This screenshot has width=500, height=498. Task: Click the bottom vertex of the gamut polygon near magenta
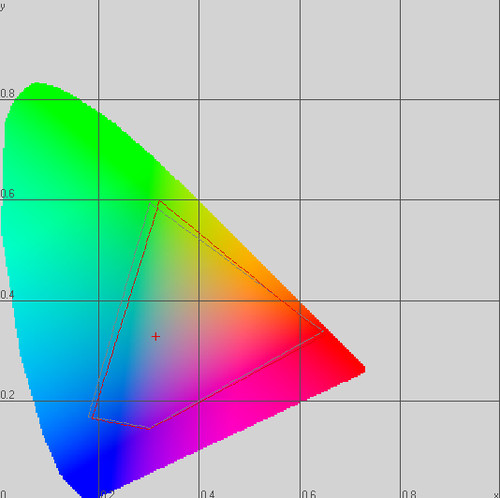[150, 428]
